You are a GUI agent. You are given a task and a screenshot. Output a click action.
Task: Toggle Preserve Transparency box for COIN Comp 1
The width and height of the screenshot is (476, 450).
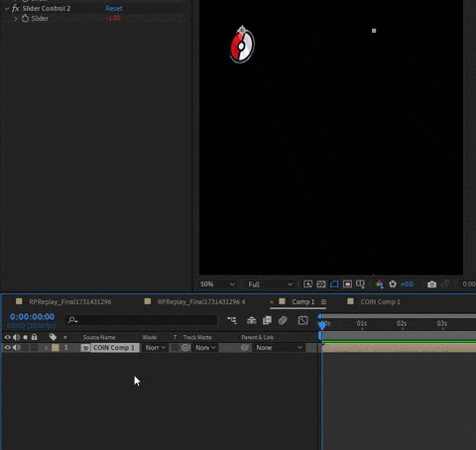pyautogui.click(x=175, y=348)
